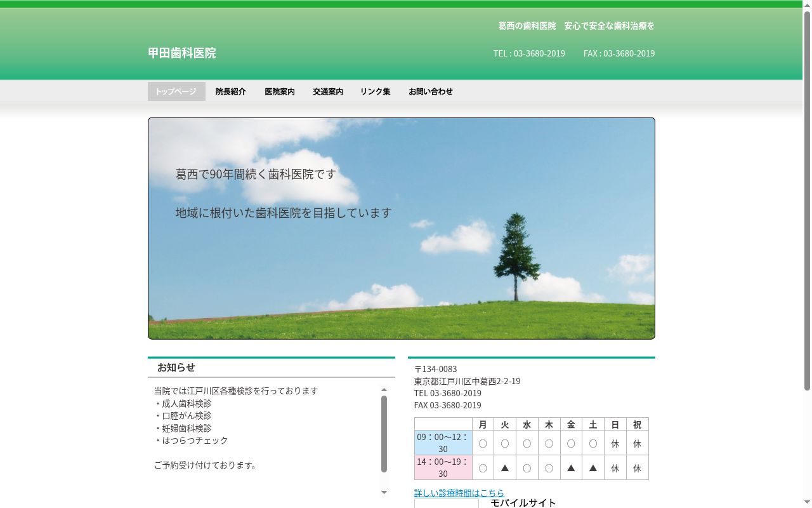The height and width of the screenshot is (508, 812).
Task: Select 交通案内 in the navigation bar
Action: coord(328,91)
